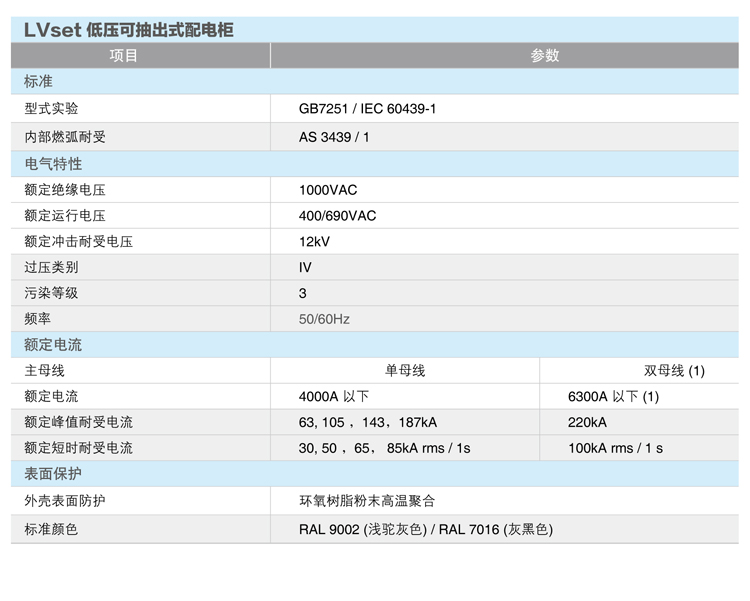This screenshot has height=601, width=750.
Task: Click the value '6300A 以下 (1)'
Action: (614, 397)
